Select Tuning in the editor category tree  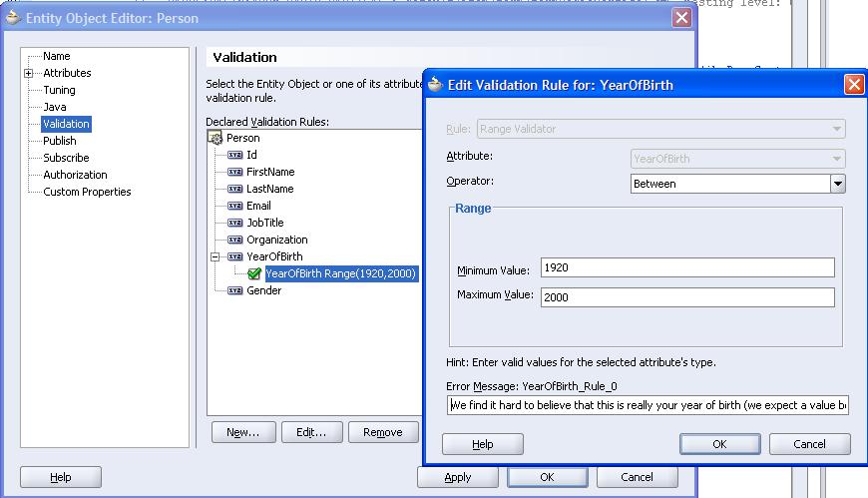pyautogui.click(x=59, y=90)
